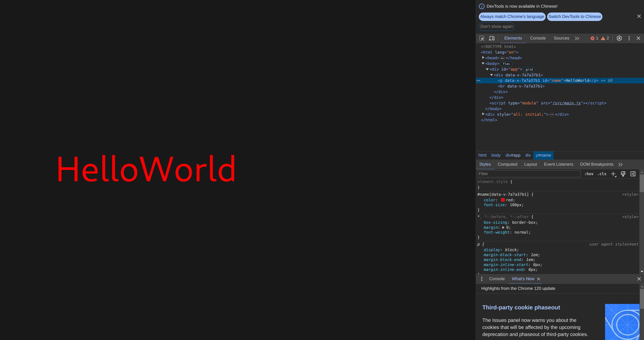Viewport: 644px width, 340px height.
Task: Toggle the DOM Breakpoints panel
Action: click(596, 164)
